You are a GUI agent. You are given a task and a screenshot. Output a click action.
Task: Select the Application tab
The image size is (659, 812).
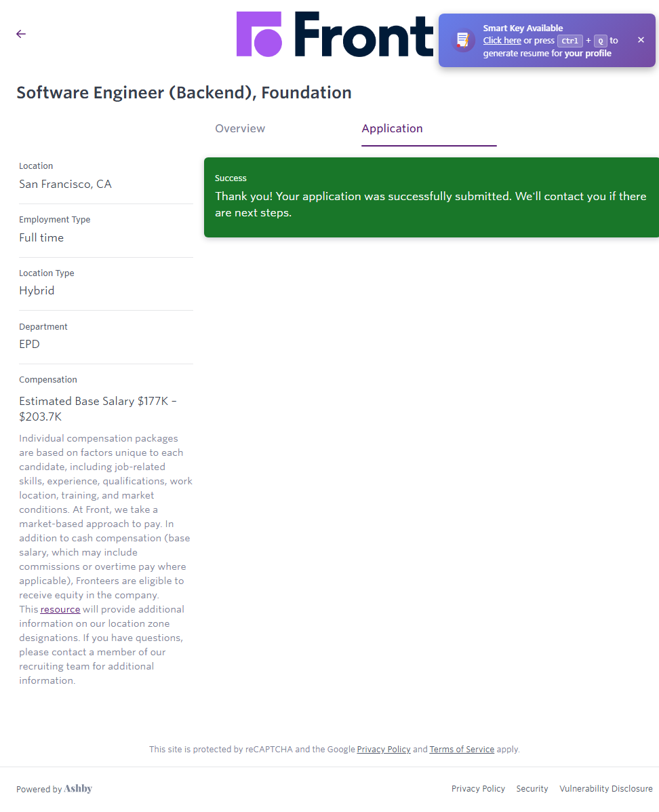pyautogui.click(x=392, y=128)
